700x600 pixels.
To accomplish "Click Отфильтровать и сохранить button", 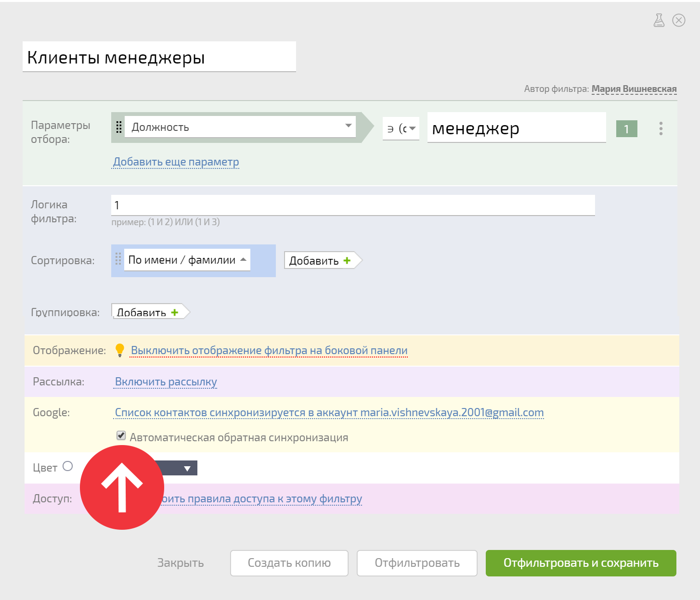I will (581, 563).
